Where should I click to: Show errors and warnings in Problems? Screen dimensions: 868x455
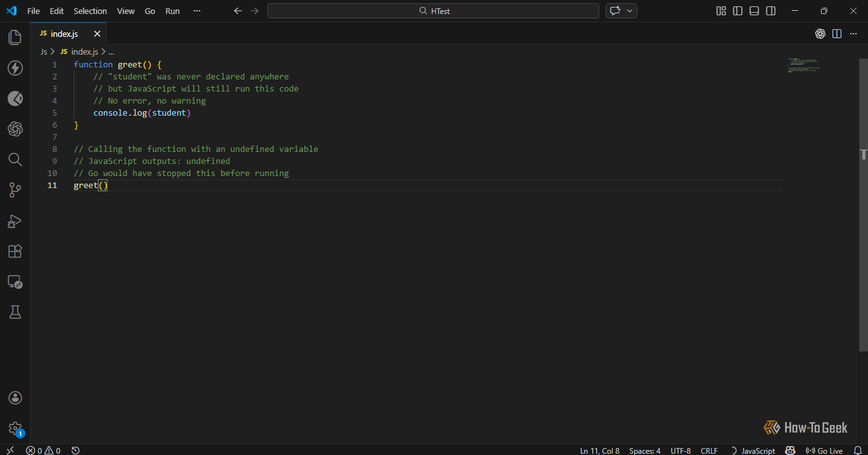(x=43, y=451)
